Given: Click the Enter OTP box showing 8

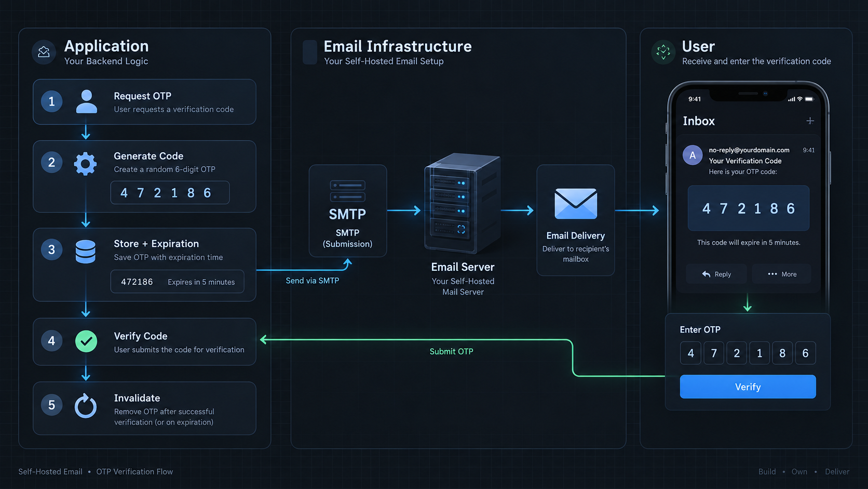Looking at the screenshot, I should [x=782, y=353].
